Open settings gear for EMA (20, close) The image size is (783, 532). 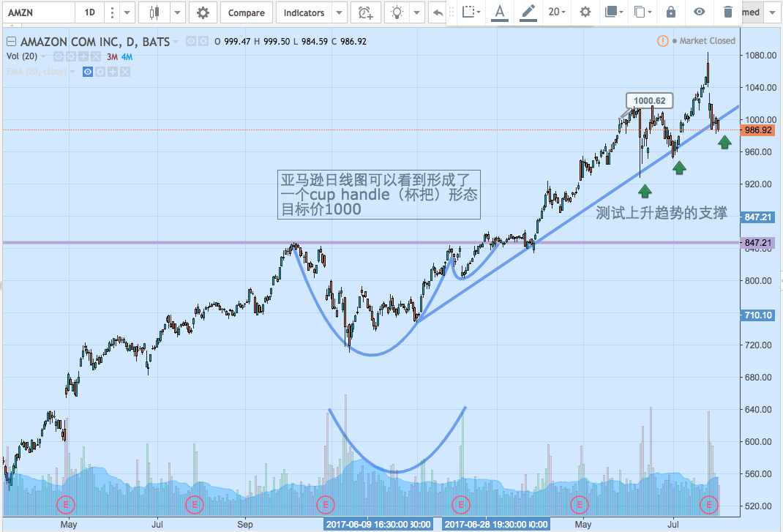(100, 72)
